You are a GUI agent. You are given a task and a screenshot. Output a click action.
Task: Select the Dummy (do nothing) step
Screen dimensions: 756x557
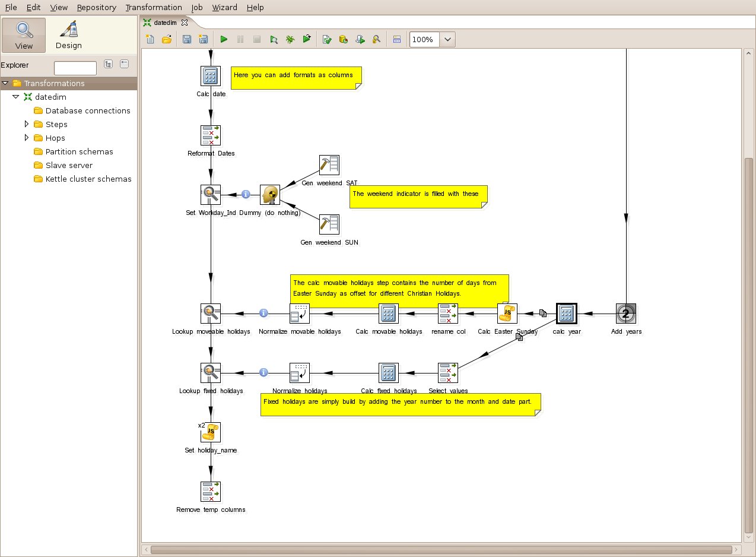pos(270,194)
